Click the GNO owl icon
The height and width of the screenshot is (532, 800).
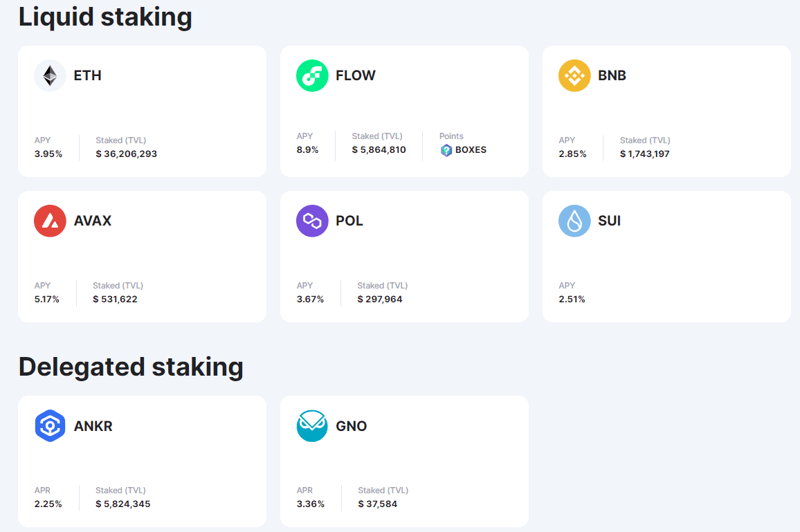[x=312, y=426]
